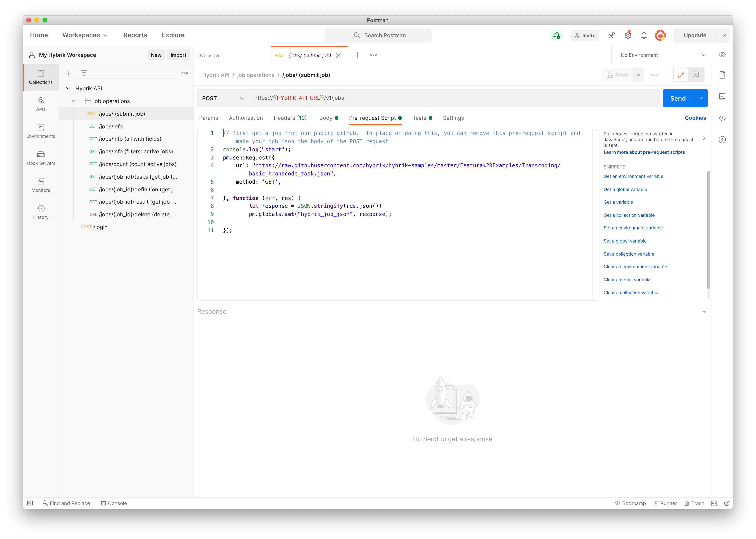Viewport: 756px width, 539px height.
Task: Click the Import button
Action: tap(178, 55)
